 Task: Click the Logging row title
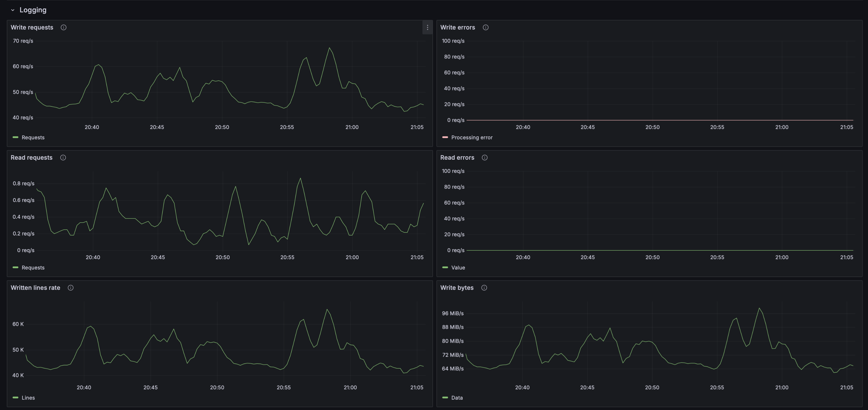click(x=33, y=10)
